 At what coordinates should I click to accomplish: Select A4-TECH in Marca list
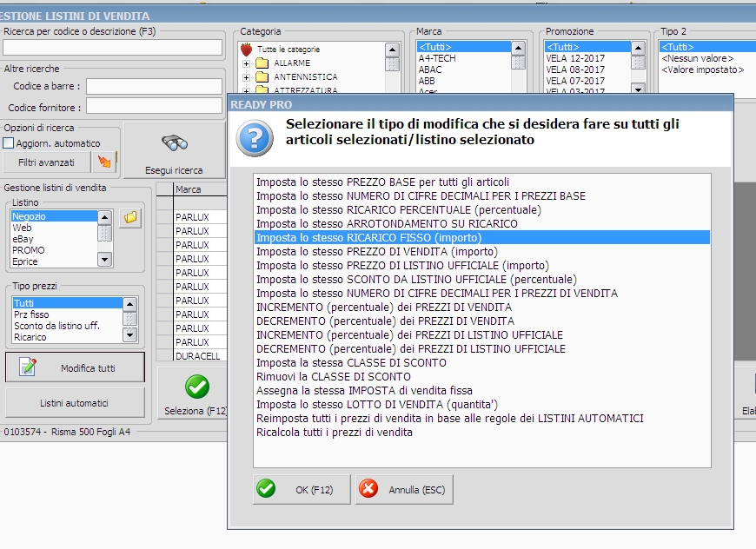pyautogui.click(x=463, y=58)
